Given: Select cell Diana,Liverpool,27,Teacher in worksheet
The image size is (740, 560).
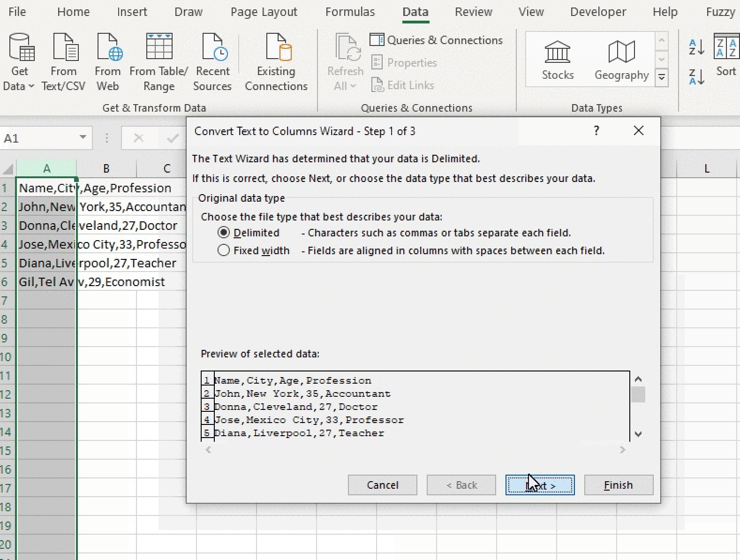Looking at the screenshot, I should pos(46,263).
